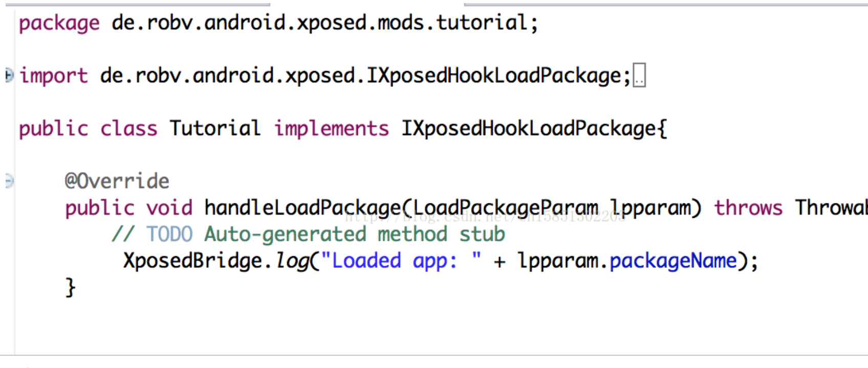Click the packageName field reference
The height and width of the screenshot is (368, 868).
tap(673, 261)
